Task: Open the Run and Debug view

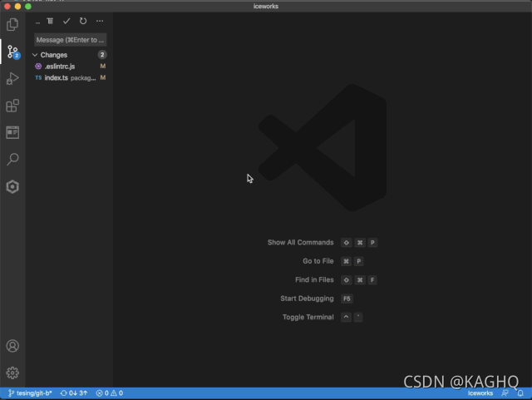Action: click(12, 78)
